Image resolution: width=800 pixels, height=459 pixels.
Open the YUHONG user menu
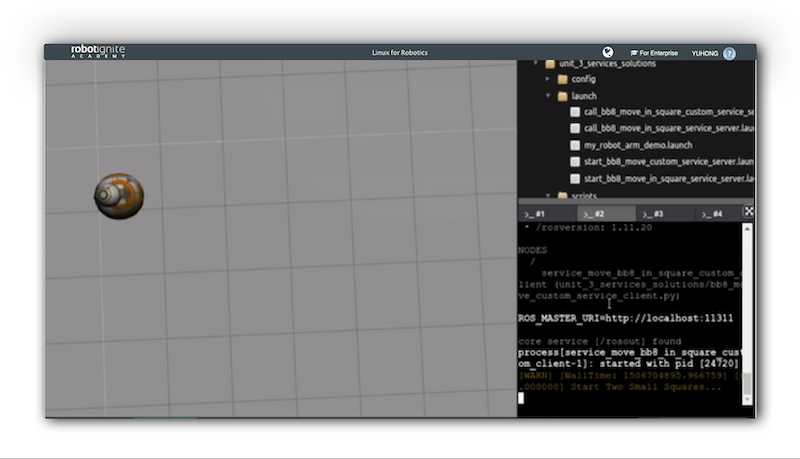tap(704, 53)
